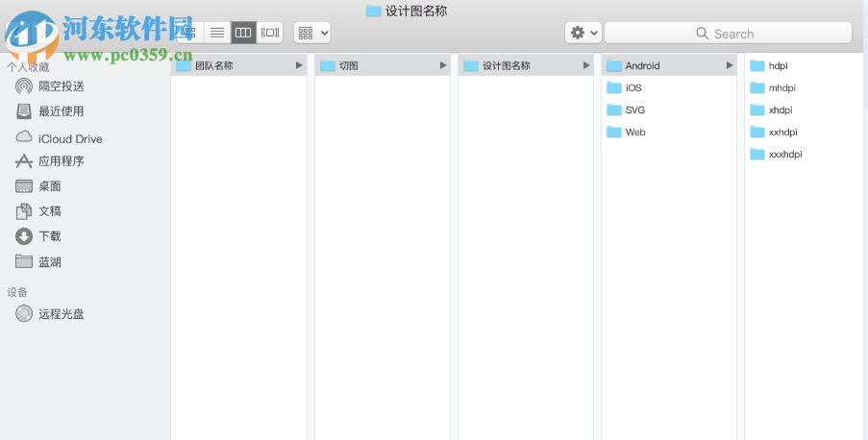Click the 设备 section header
The image size is (868, 440).
[17, 292]
